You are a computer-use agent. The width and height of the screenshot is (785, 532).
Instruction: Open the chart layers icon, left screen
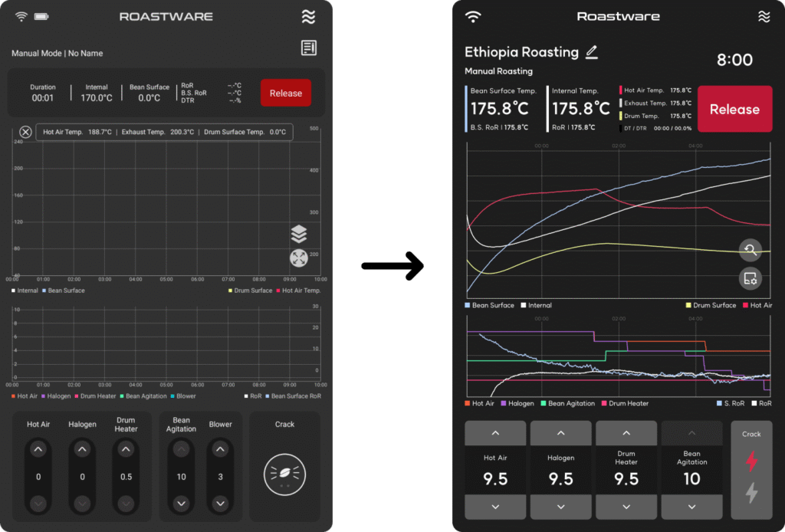tap(299, 234)
